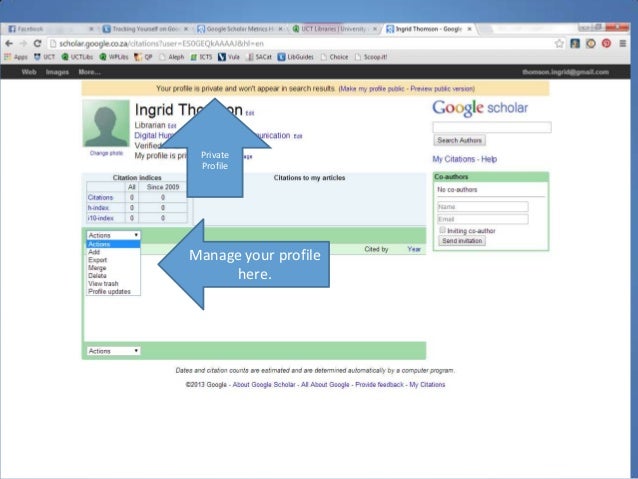Image resolution: width=638 pixels, height=479 pixels.
Task: Select Merge from the Actions list
Action: click(113, 268)
